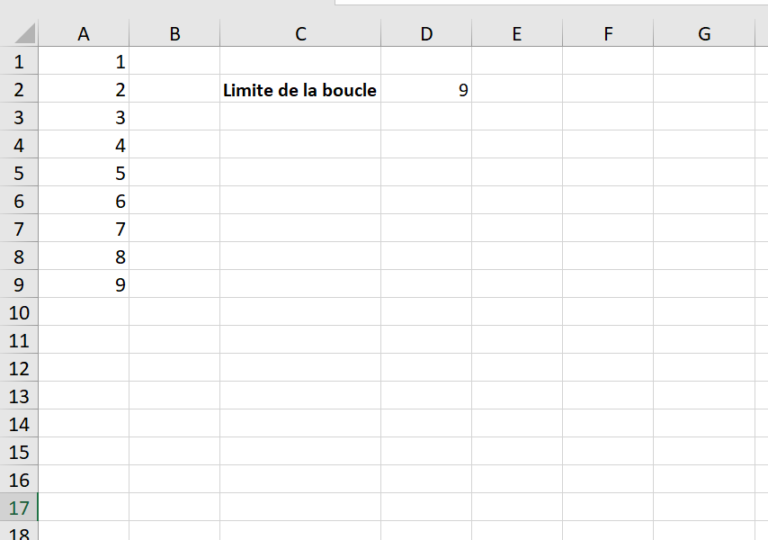Image resolution: width=768 pixels, height=540 pixels.
Task: Click cell A9 containing 9
Action: pyautogui.click(x=84, y=285)
